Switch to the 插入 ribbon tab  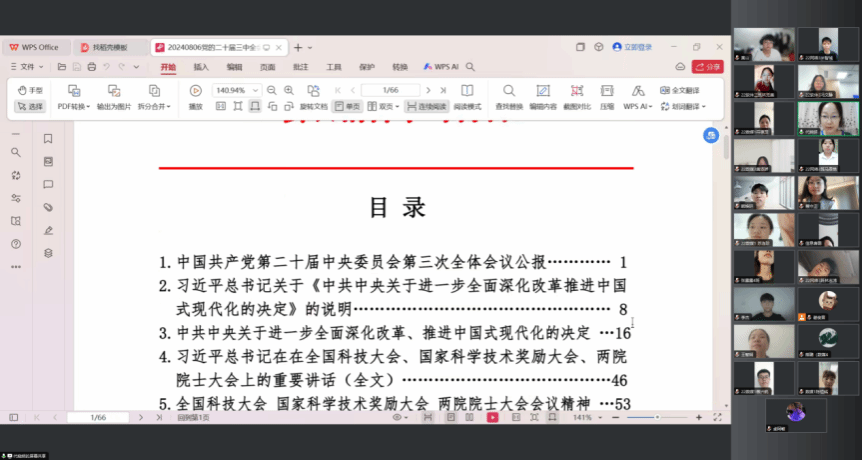(x=201, y=67)
